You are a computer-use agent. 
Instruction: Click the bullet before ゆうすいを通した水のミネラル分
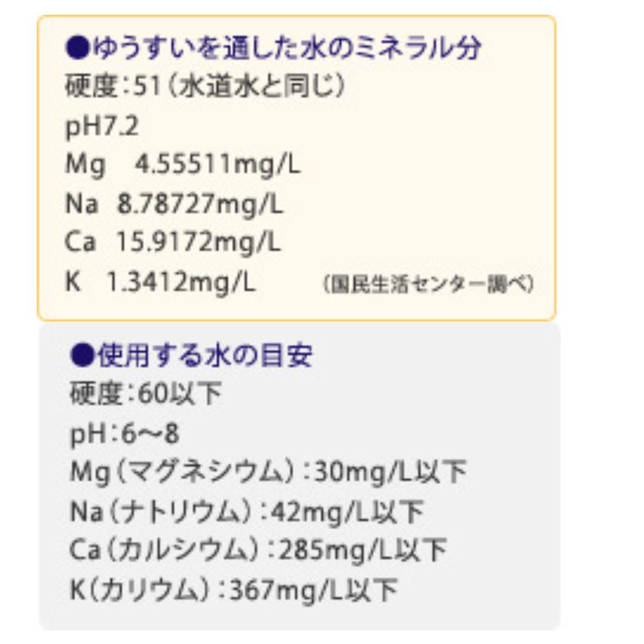click(78, 49)
